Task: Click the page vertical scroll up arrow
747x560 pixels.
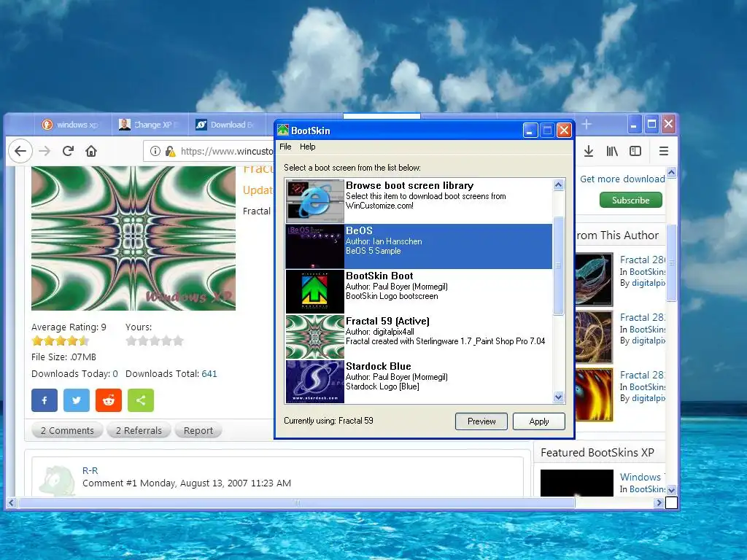Action: (671, 172)
